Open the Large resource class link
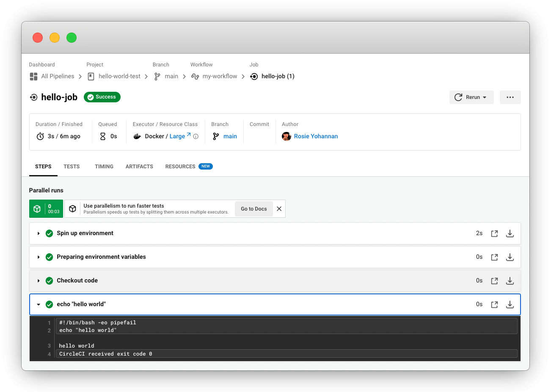This screenshot has width=551, height=392. tap(178, 136)
